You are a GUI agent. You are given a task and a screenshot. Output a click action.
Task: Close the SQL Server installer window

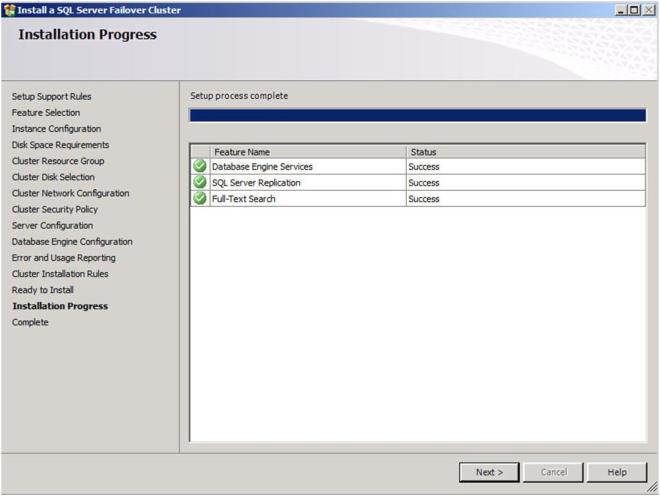coord(648,9)
